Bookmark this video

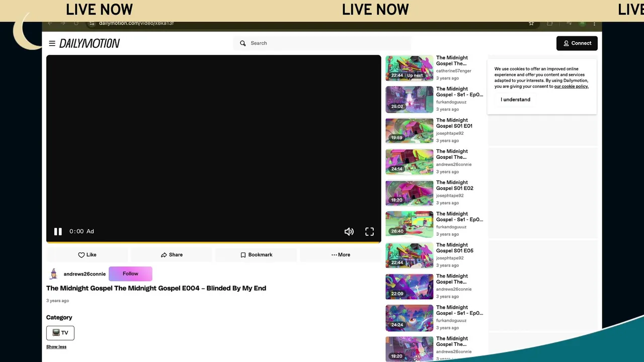click(256, 255)
